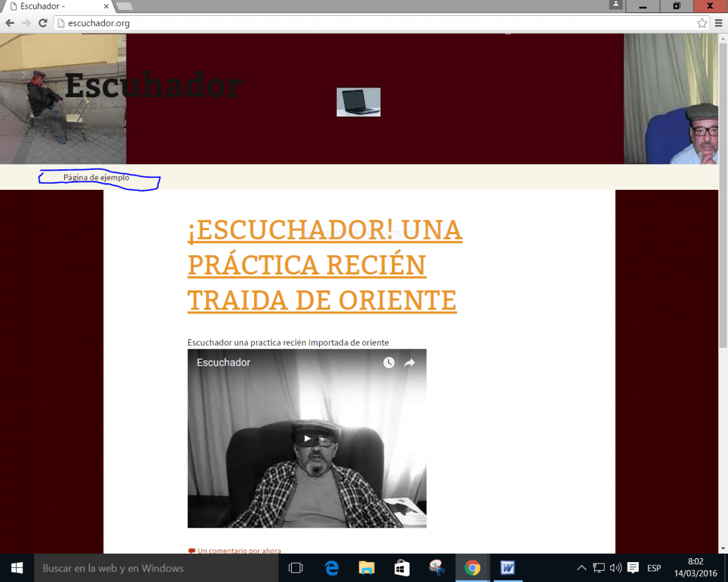Show hidden system tray icons
The image size is (728, 582).
point(581,568)
